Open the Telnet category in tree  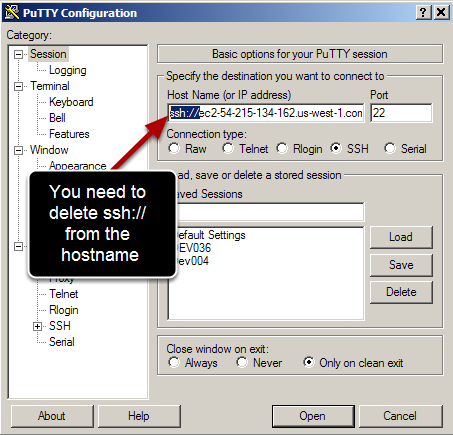coord(64,294)
